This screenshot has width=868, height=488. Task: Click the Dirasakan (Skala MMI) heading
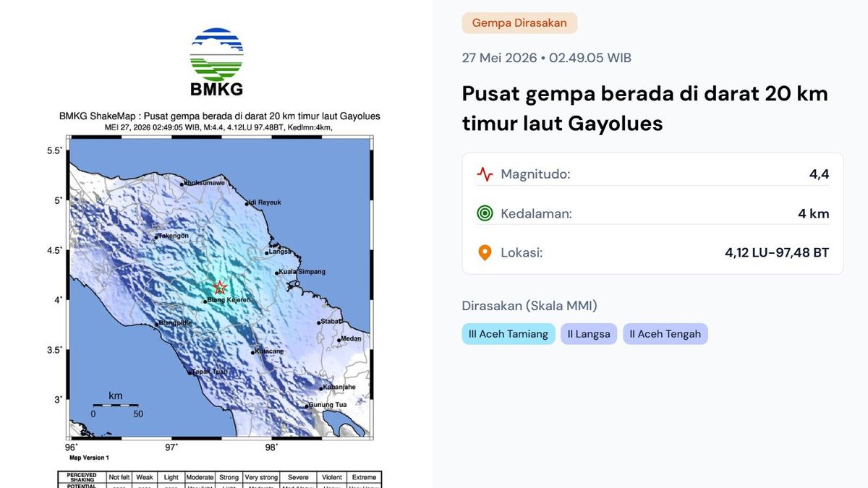point(529,306)
